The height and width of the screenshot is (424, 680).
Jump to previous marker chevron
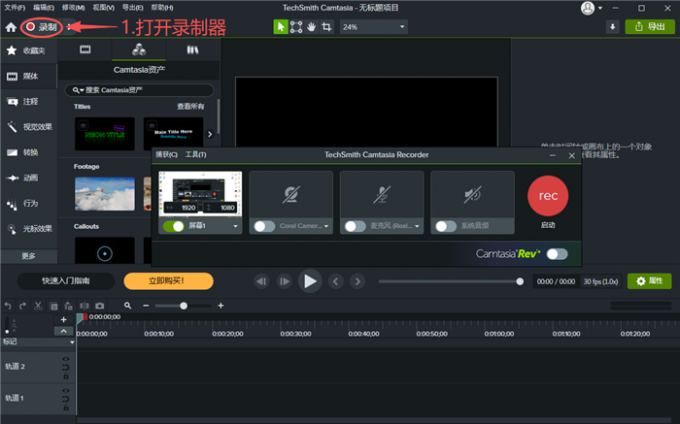point(335,281)
